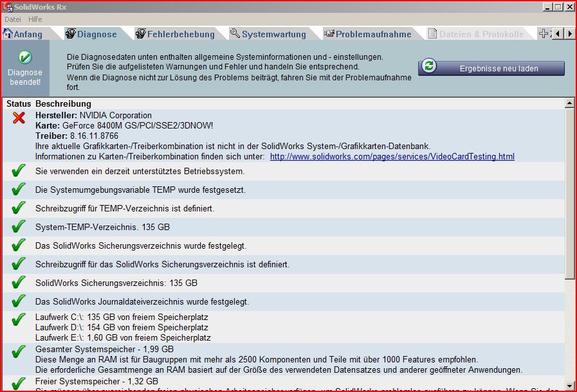Click checkmark beside supported Betriebssystem row
577x392 pixels.
[x=19, y=171]
